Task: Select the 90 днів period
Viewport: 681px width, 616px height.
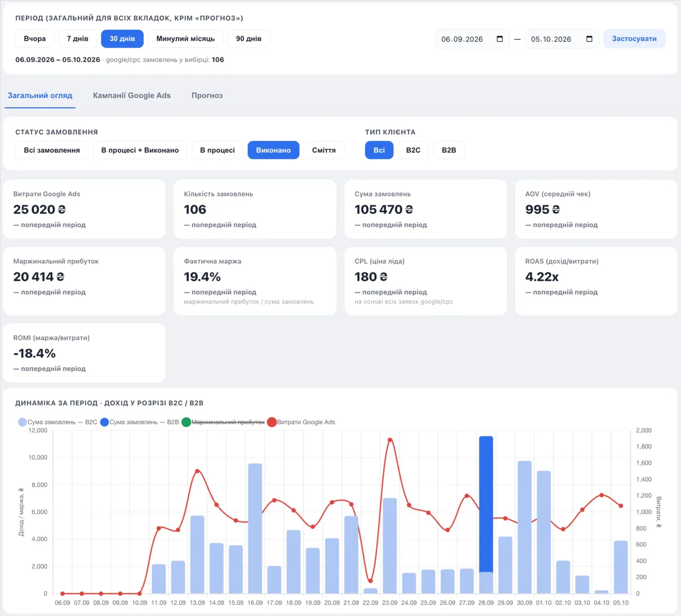Action: point(249,39)
